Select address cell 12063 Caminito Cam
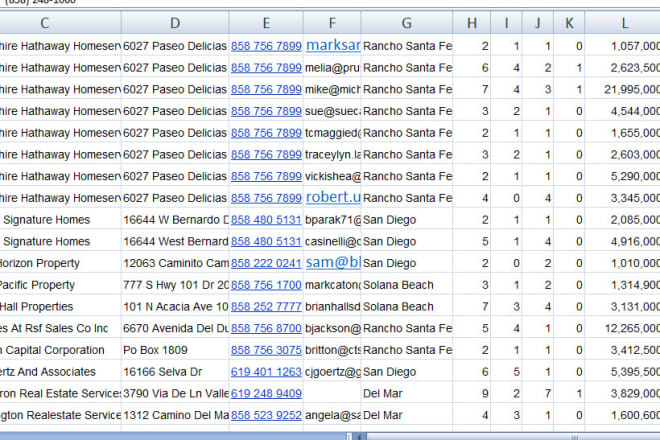 point(175,263)
